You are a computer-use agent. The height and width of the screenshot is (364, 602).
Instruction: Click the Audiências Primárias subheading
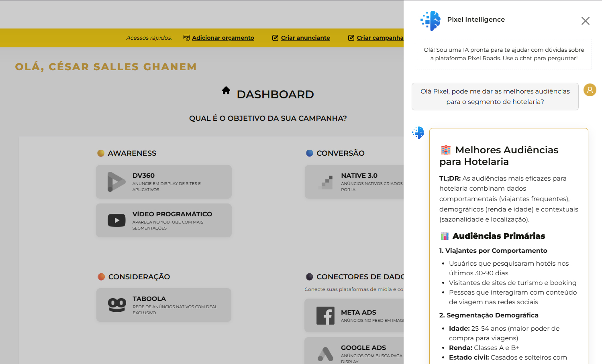[499, 236]
